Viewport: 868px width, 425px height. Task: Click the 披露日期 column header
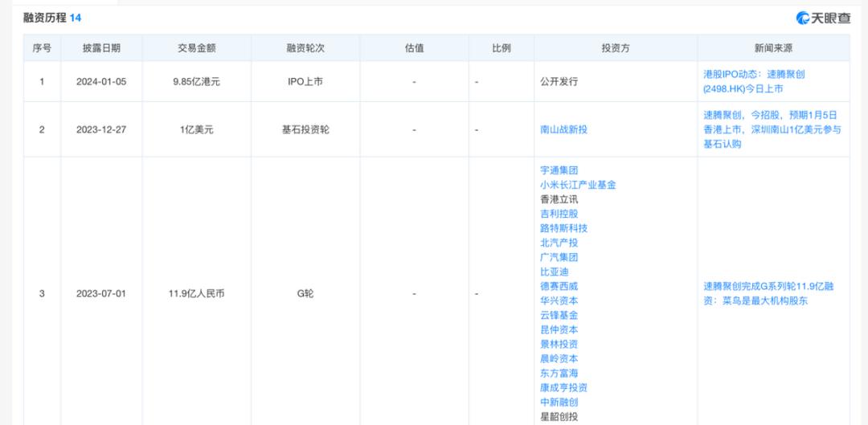[101, 48]
